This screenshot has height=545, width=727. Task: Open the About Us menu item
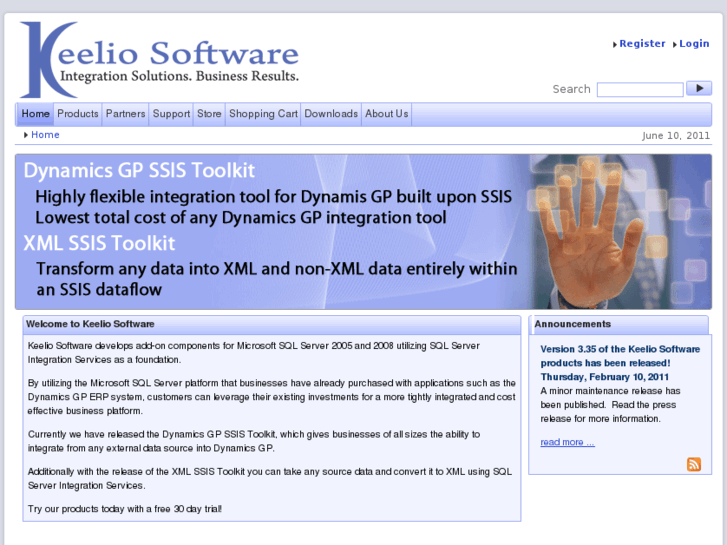[386, 114]
